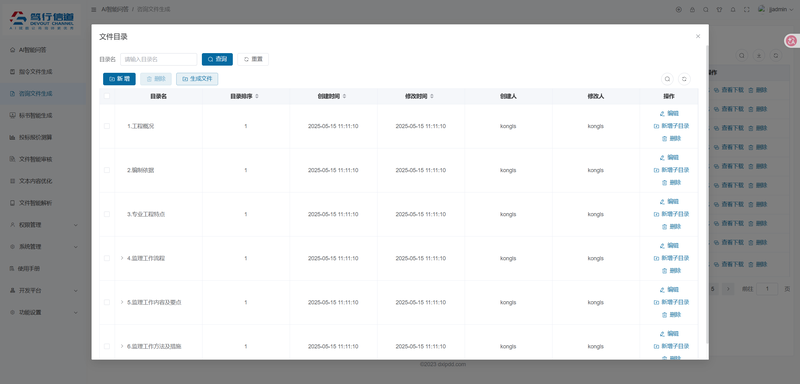800x384 pixels.
Task: Focus the 目录名 search input field
Action: click(159, 59)
